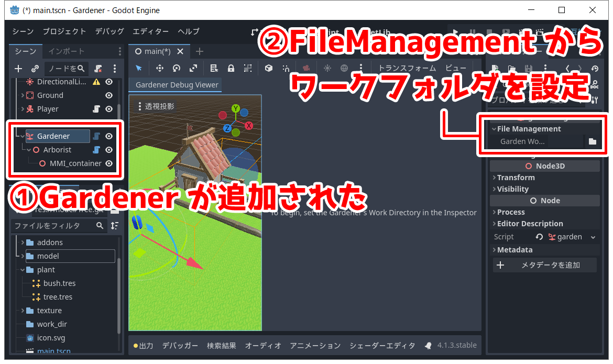Click the ファイルをフィルタ search field

pyautogui.click(x=59, y=226)
